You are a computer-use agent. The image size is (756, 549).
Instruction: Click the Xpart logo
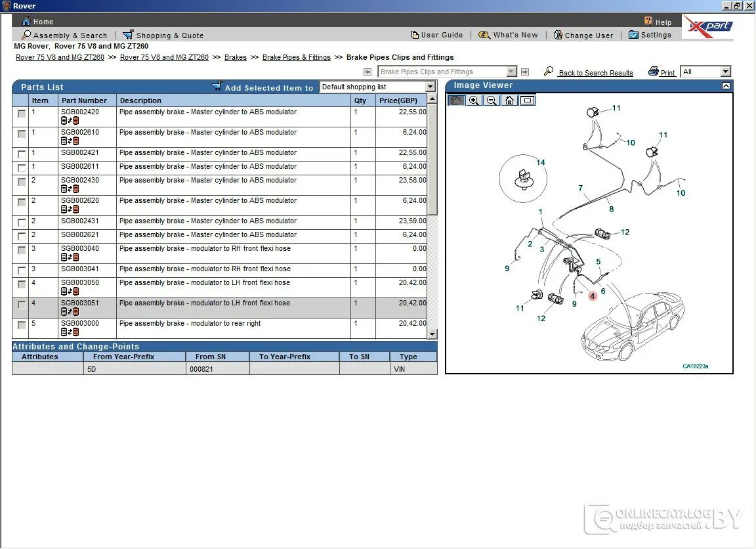tap(709, 27)
